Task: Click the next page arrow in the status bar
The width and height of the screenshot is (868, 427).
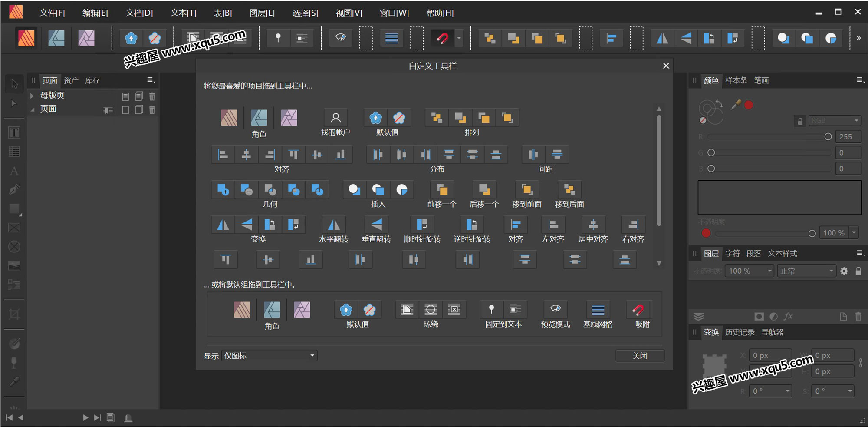Action: (x=85, y=417)
